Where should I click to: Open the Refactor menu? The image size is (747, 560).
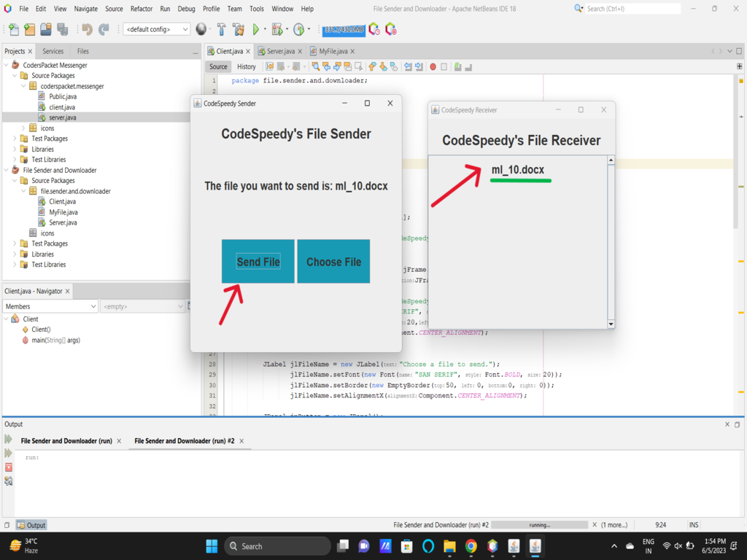coord(142,9)
